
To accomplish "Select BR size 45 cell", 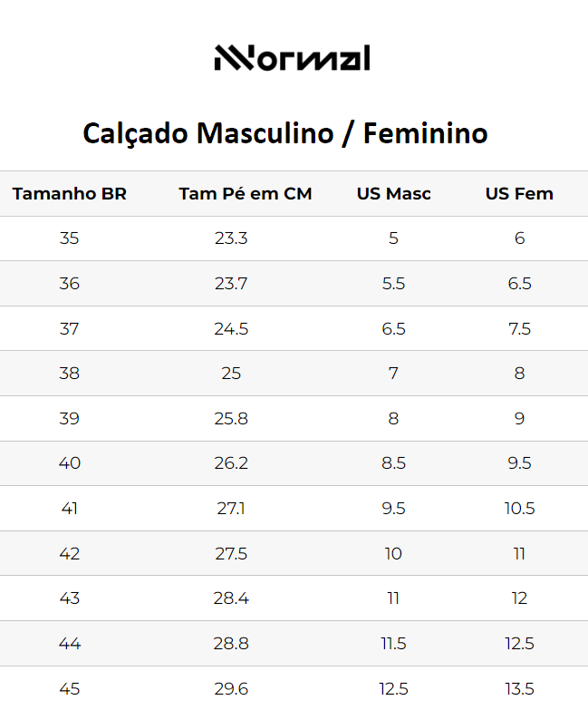I will [70, 688].
